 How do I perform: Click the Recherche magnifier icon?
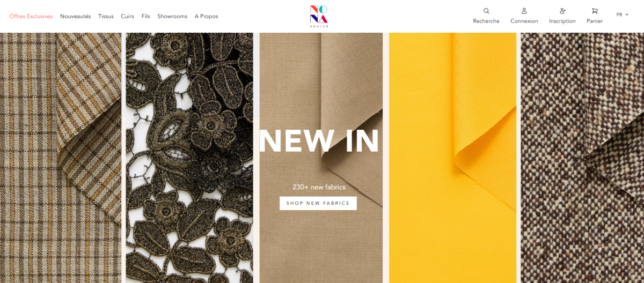[x=486, y=11]
